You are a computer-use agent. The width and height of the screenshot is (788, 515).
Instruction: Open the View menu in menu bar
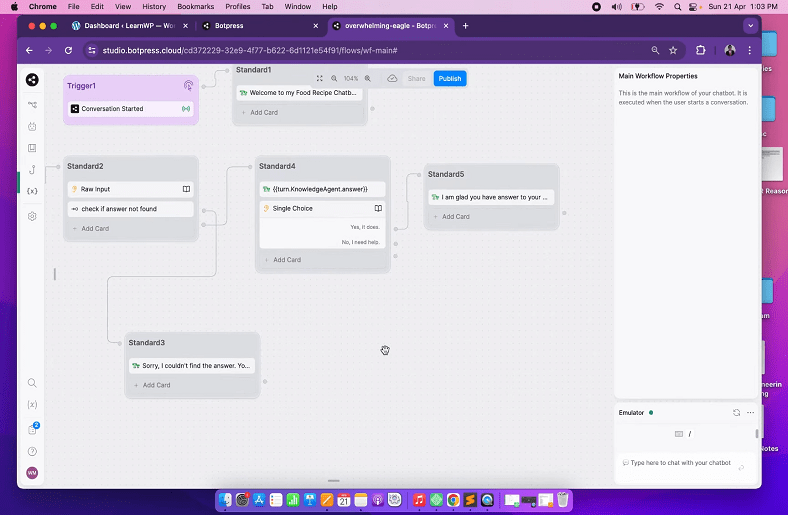(123, 7)
